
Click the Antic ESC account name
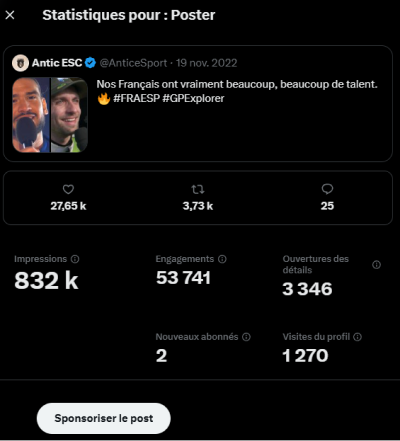coord(57,63)
